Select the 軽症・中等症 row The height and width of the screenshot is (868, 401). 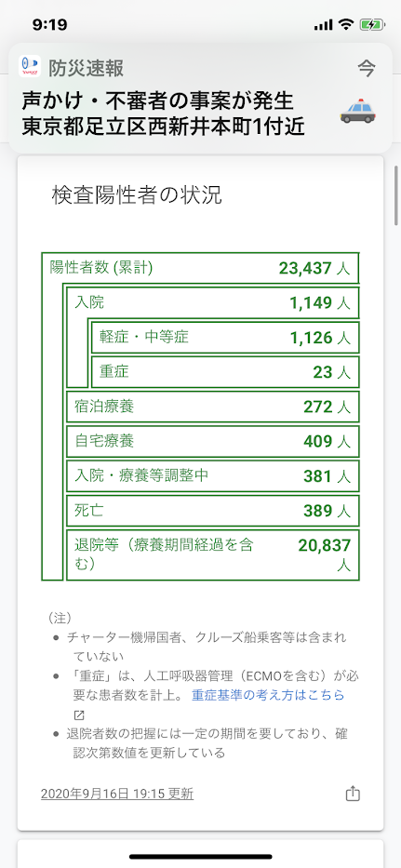pyautogui.click(x=225, y=337)
